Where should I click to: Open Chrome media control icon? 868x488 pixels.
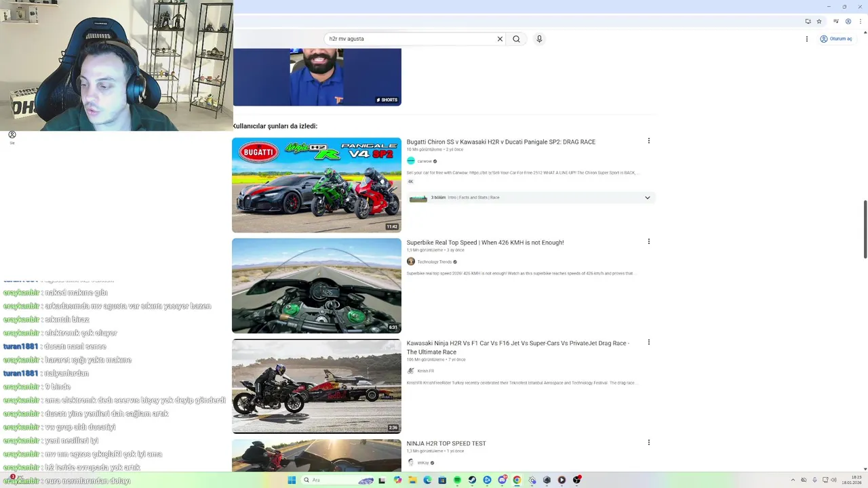(836, 21)
